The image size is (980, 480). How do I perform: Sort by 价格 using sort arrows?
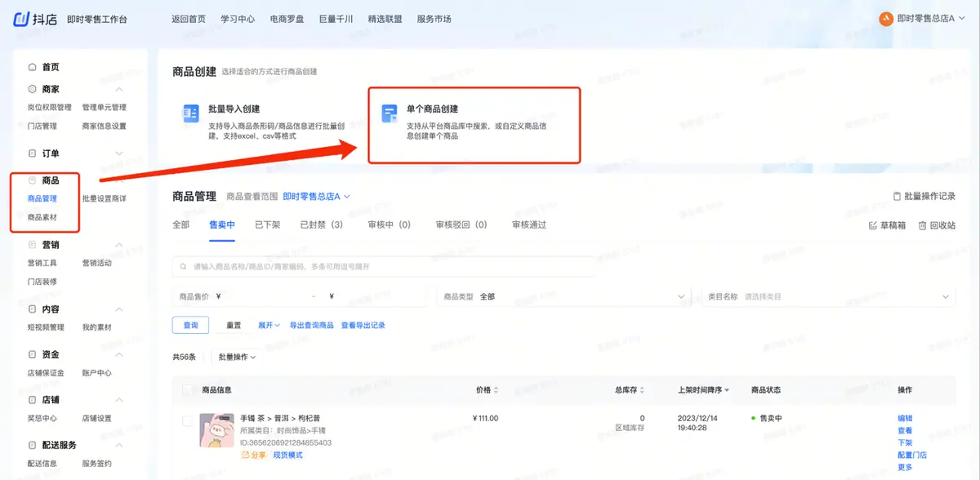click(x=496, y=390)
